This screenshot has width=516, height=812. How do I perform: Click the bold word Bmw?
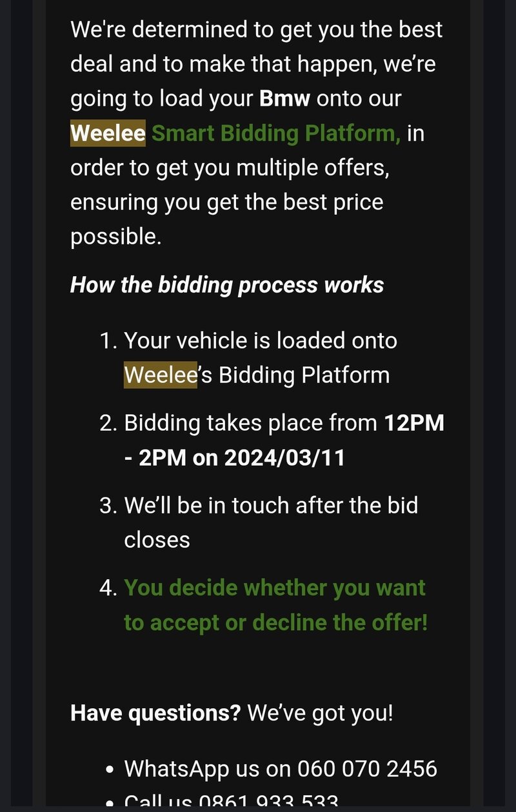(x=284, y=99)
